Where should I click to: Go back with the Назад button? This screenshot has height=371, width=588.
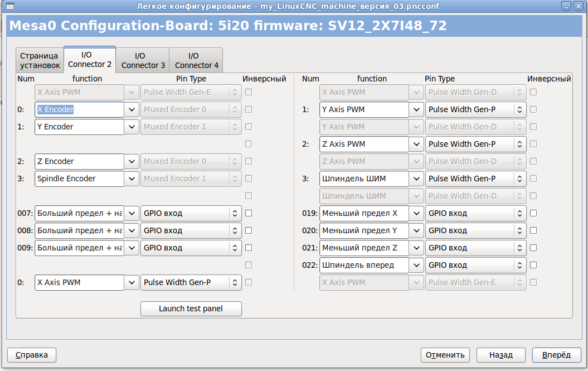[500, 355]
